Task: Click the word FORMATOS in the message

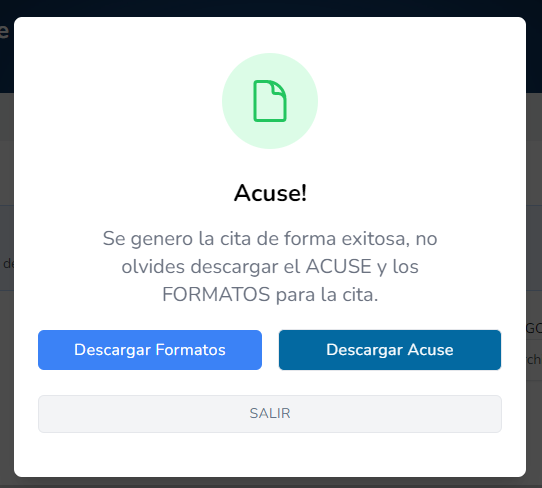Action: tap(216, 294)
